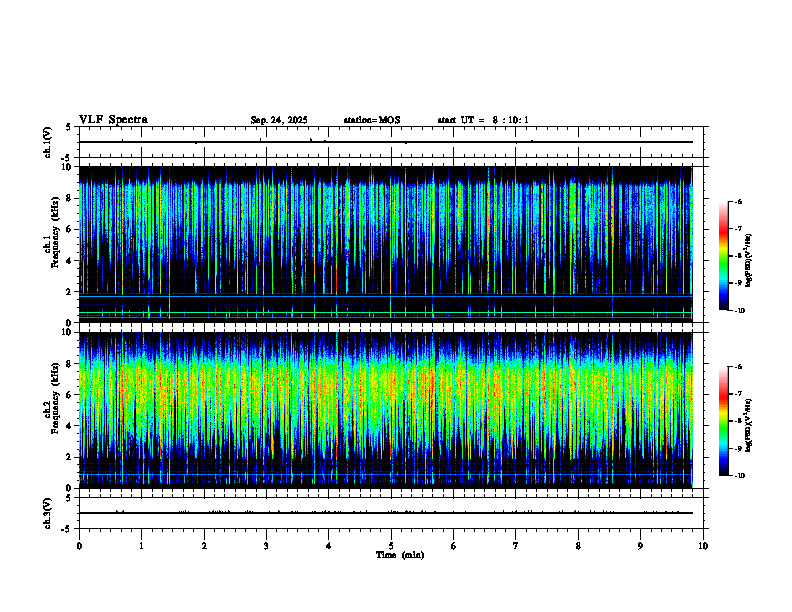Click the ch.1 frequency axis '4' tick label

click(71, 261)
